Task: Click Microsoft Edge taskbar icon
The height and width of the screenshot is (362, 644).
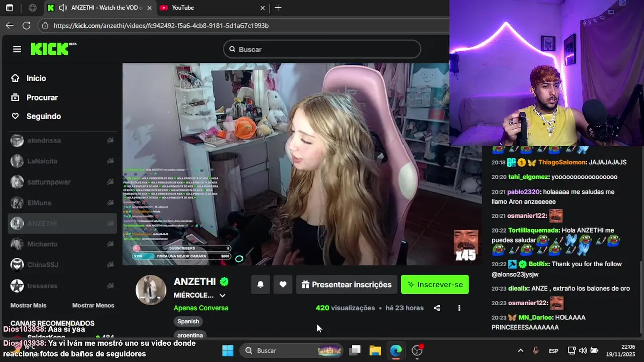Action: coord(396,350)
